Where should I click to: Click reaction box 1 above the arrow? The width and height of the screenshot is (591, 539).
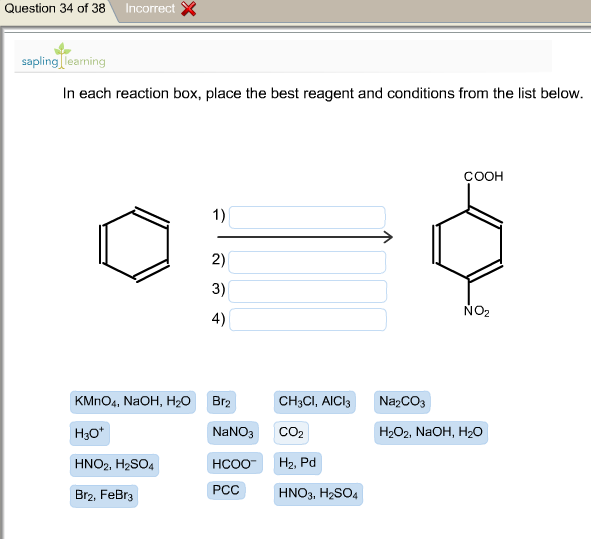pos(307,217)
